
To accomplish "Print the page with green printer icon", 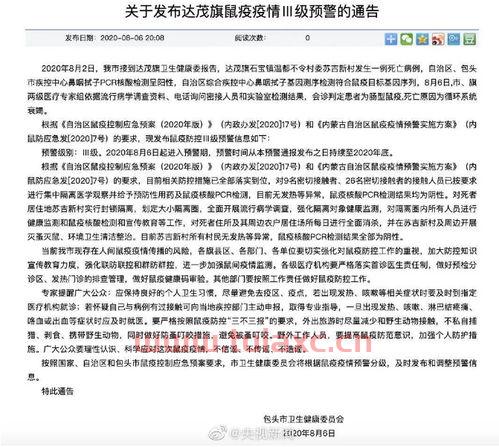I will [470, 39].
